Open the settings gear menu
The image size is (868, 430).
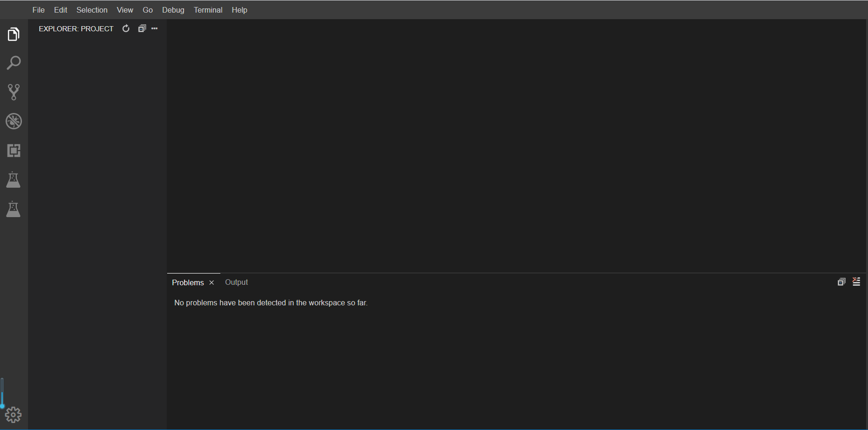[13, 415]
